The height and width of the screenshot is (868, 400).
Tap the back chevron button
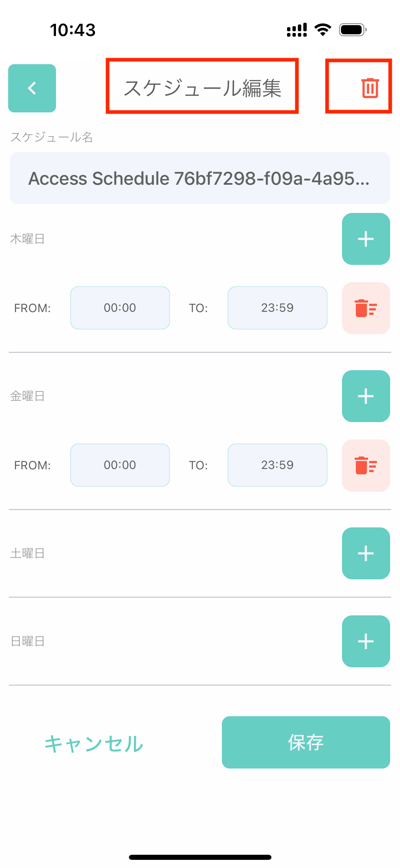[x=32, y=88]
